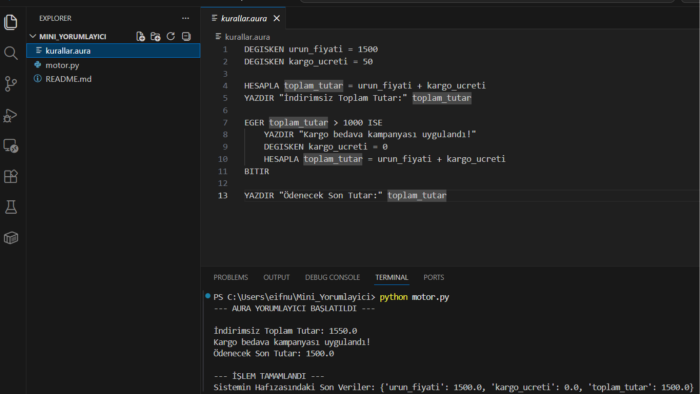The height and width of the screenshot is (394, 700).
Task: Click line number 7 in gutter
Action: (225, 123)
